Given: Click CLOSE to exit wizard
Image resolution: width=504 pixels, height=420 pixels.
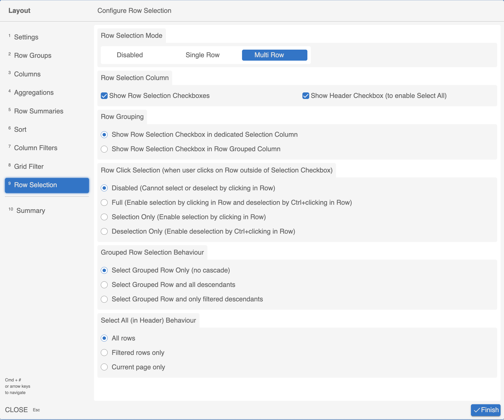Looking at the screenshot, I should (16, 410).
